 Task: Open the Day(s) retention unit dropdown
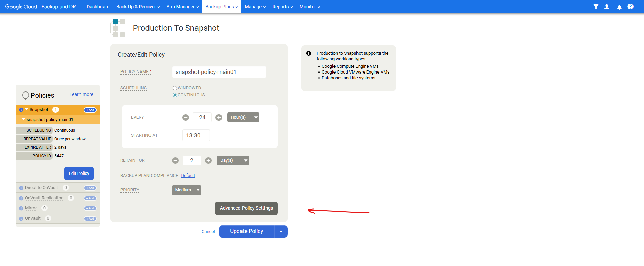pos(233,160)
